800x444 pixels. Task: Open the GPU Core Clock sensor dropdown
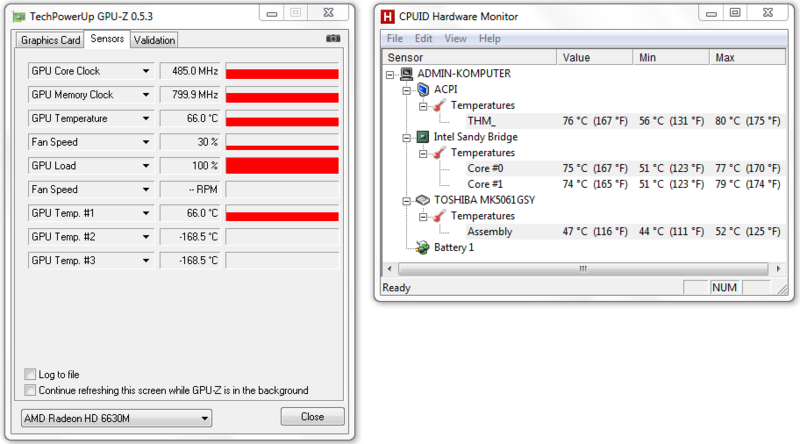(x=146, y=71)
